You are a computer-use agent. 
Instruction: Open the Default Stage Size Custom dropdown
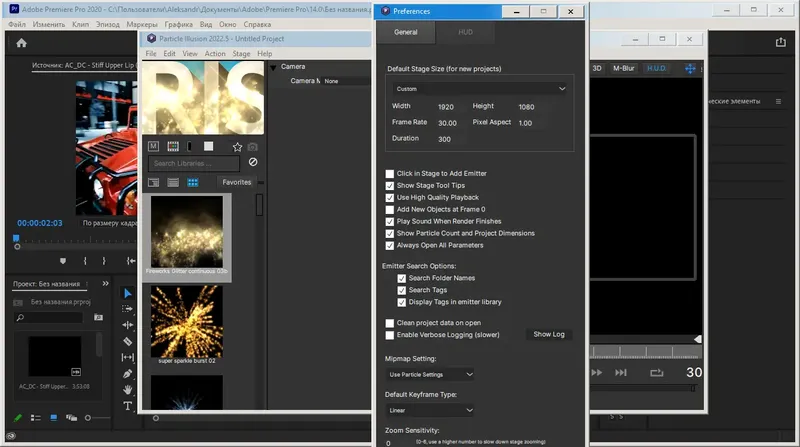[478, 88]
